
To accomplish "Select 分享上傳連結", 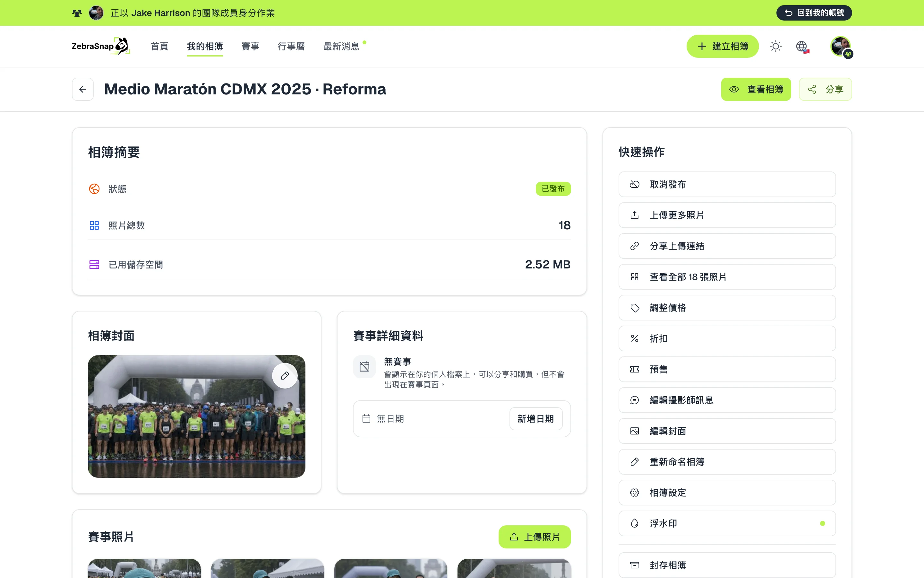I will (727, 246).
